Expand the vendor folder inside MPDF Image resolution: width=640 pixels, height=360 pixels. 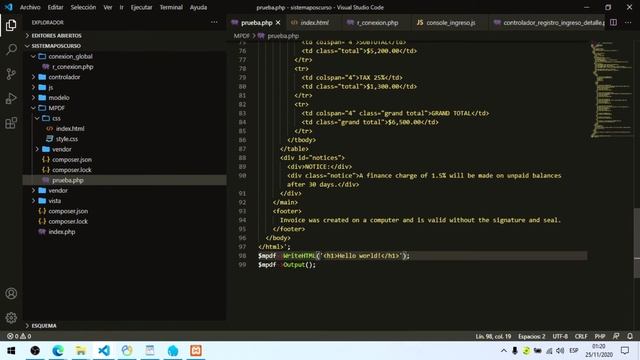tap(124, 149)
